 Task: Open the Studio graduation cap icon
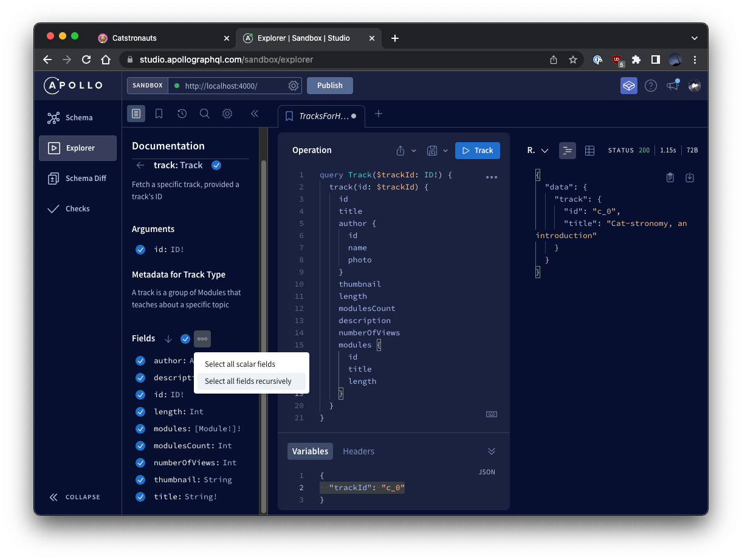629,86
